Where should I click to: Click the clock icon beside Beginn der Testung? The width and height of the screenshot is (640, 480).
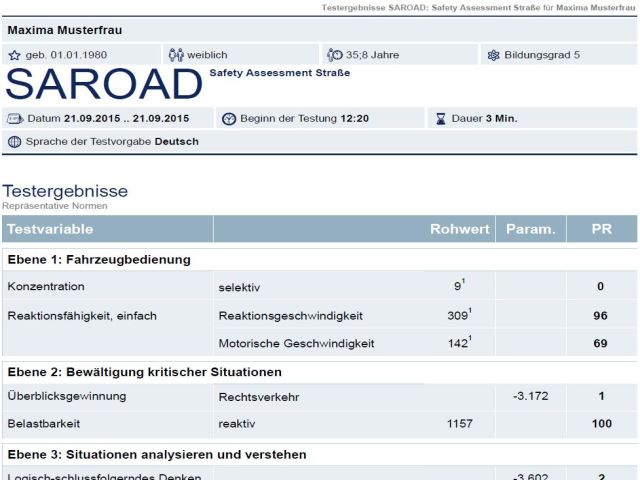[x=229, y=119]
